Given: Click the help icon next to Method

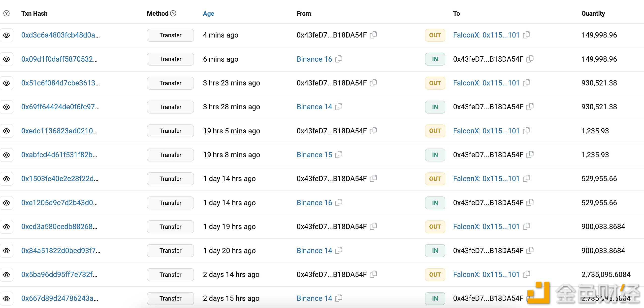Looking at the screenshot, I should pyautogui.click(x=173, y=13).
